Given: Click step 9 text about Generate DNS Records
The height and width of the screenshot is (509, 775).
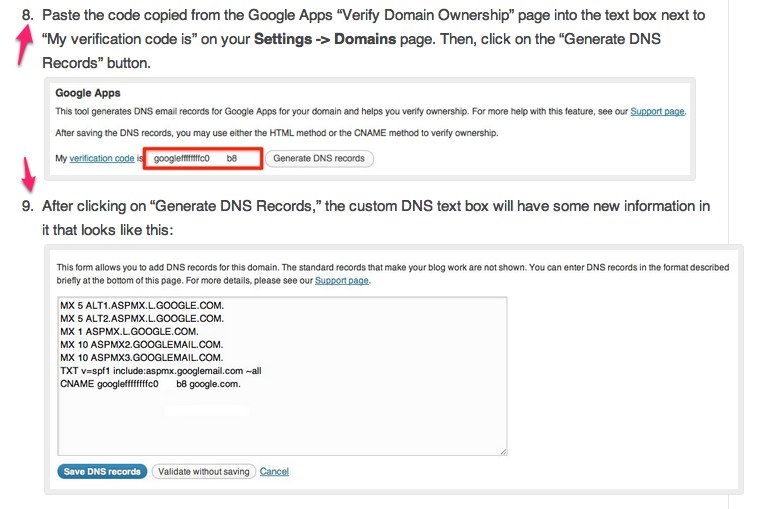Looking at the screenshot, I should tap(376, 218).
